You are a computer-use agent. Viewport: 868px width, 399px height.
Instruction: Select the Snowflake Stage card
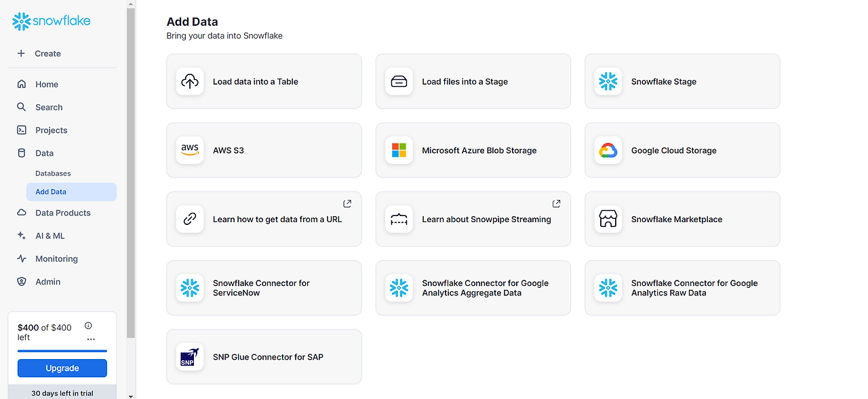click(x=682, y=81)
